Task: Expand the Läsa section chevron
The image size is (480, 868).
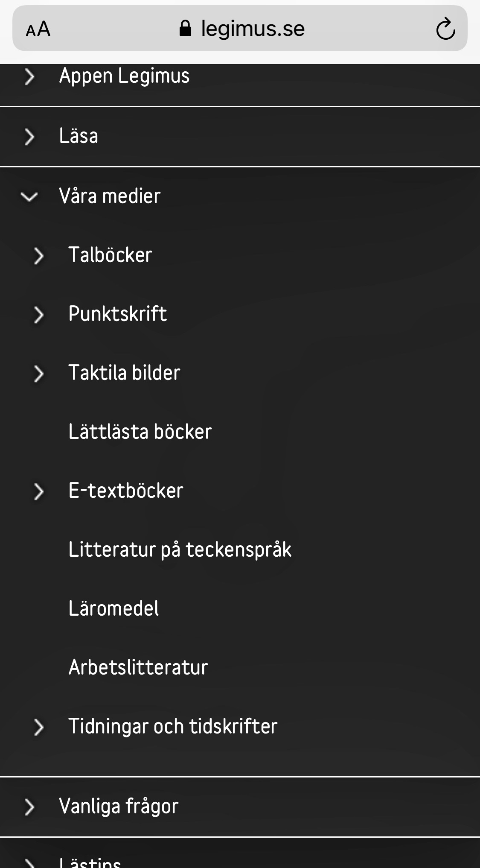Action: 29,137
